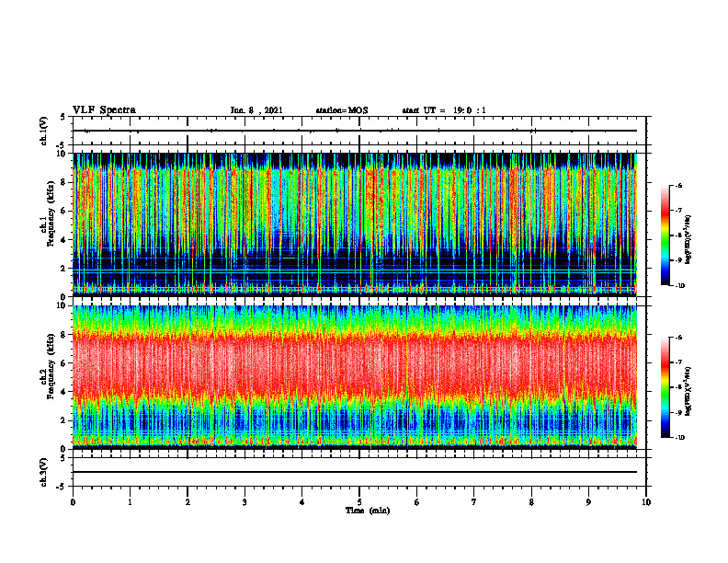This screenshot has width=728, height=563.
Task: Click the "ch.3(V)" axis label
Action: pos(44,473)
